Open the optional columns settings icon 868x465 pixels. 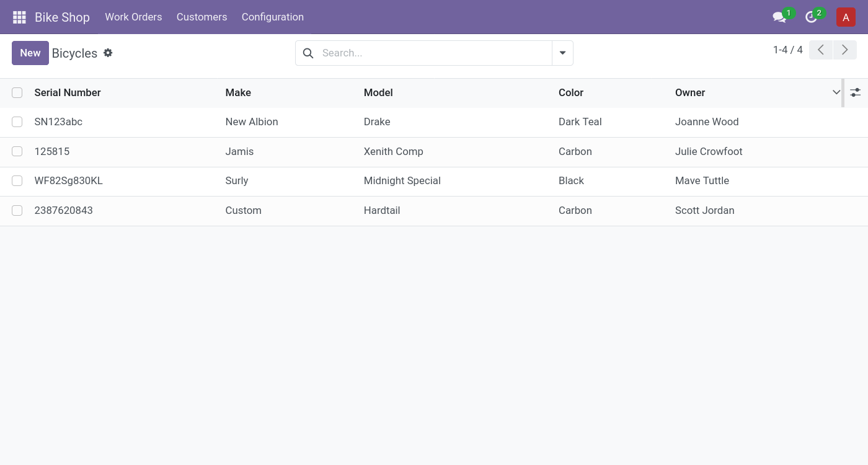click(x=856, y=92)
